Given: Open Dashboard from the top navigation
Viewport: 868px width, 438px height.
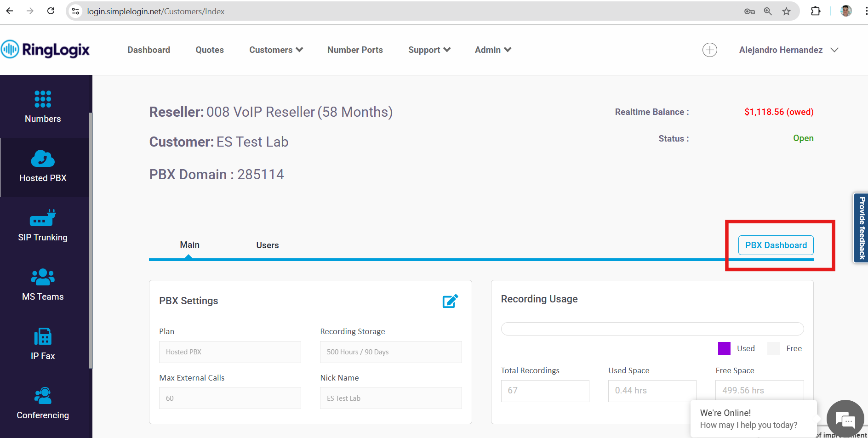Looking at the screenshot, I should [x=148, y=50].
